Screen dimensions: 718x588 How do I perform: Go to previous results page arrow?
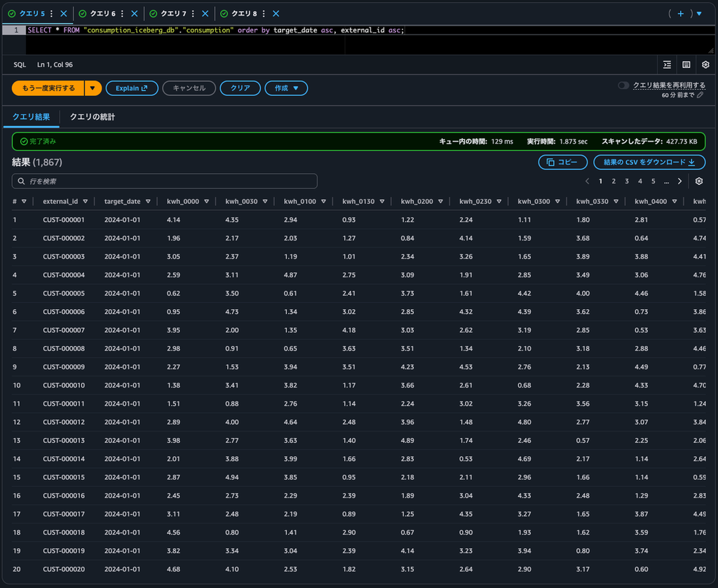[x=587, y=182]
